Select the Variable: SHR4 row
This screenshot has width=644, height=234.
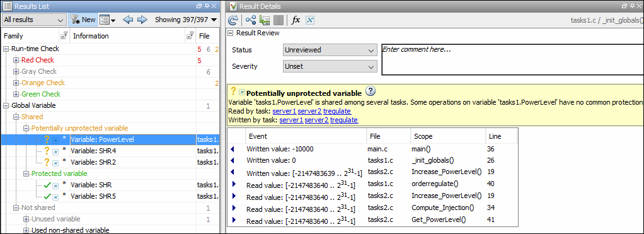pyautogui.click(x=110, y=151)
